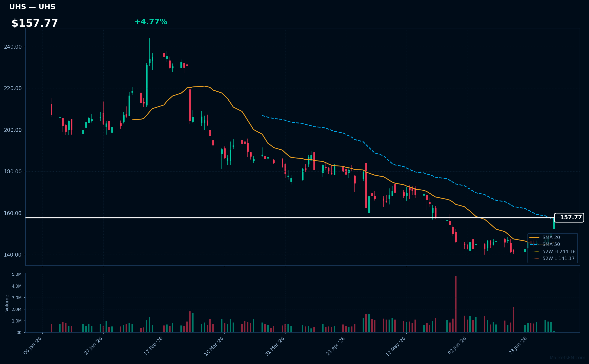Click the 52W H 244.18 legend entry

pyautogui.click(x=552, y=251)
